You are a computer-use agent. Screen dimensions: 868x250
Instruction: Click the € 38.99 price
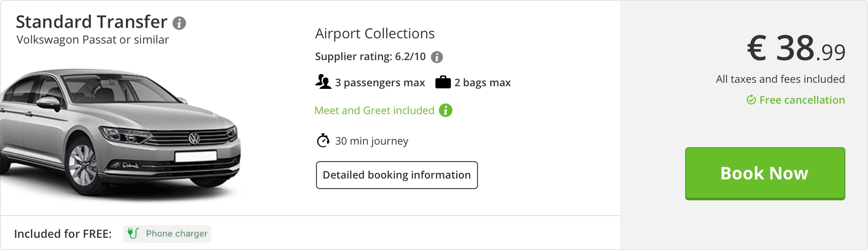pyautogui.click(x=796, y=49)
